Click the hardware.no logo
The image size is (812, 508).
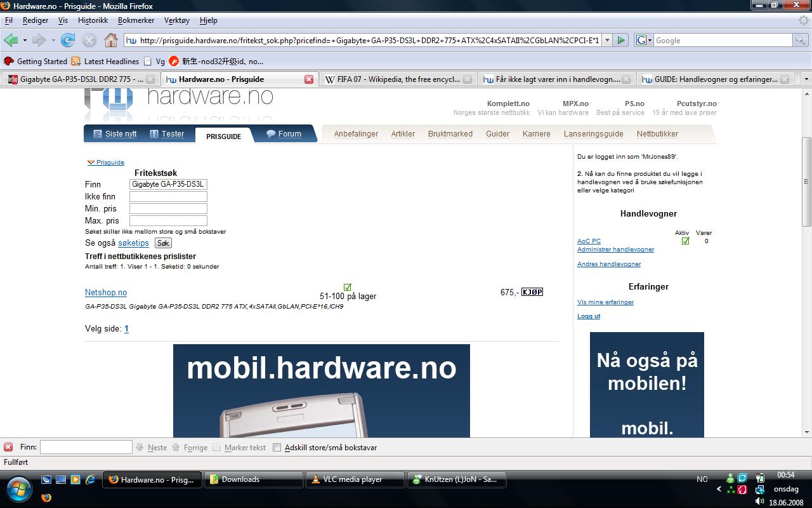179,105
